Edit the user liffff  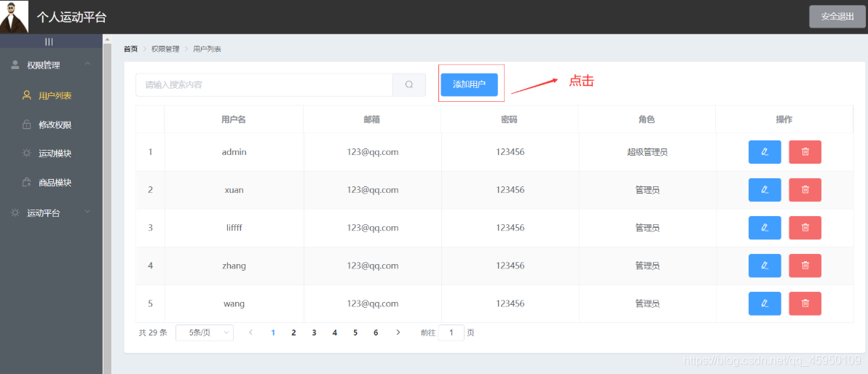coord(765,228)
